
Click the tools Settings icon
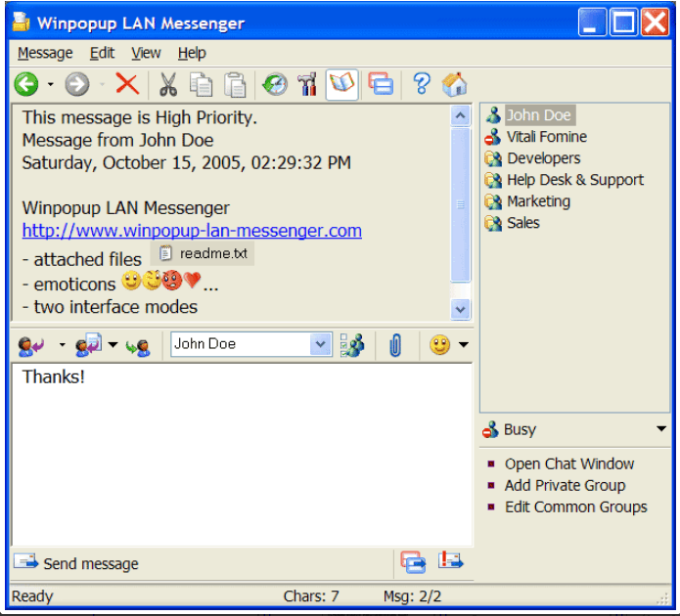pos(307,85)
